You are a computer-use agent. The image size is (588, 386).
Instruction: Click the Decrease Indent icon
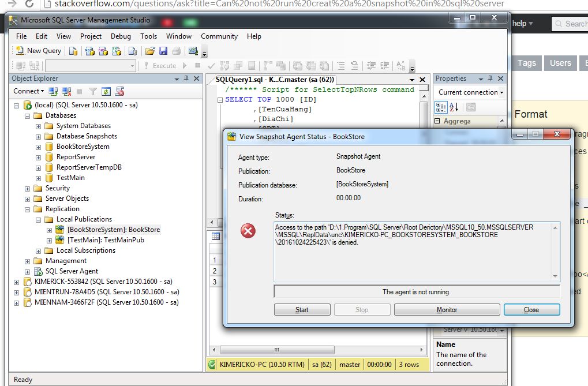coord(371,66)
